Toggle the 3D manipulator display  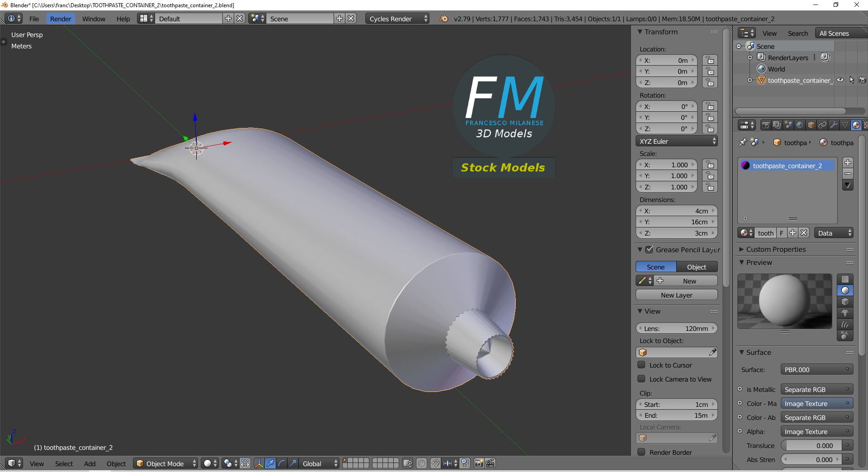(x=259, y=463)
